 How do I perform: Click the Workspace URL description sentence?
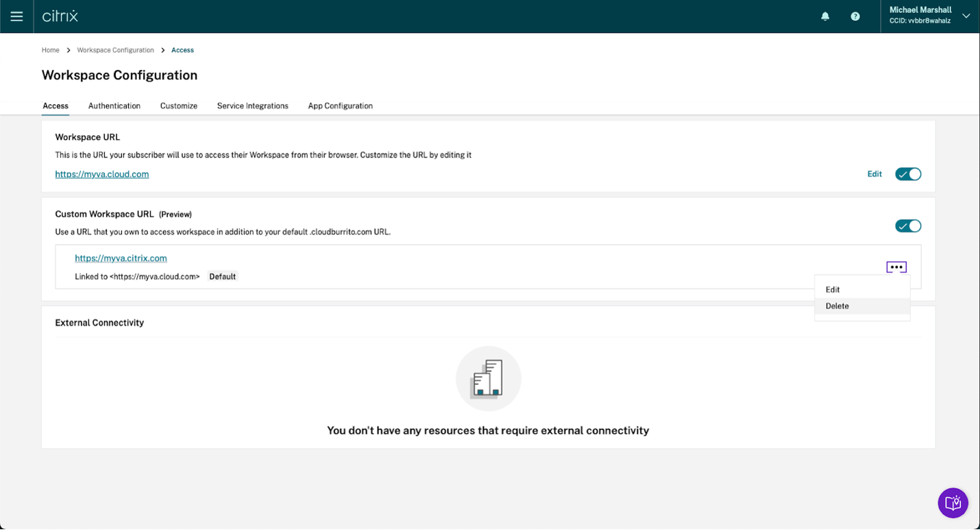(263, 155)
